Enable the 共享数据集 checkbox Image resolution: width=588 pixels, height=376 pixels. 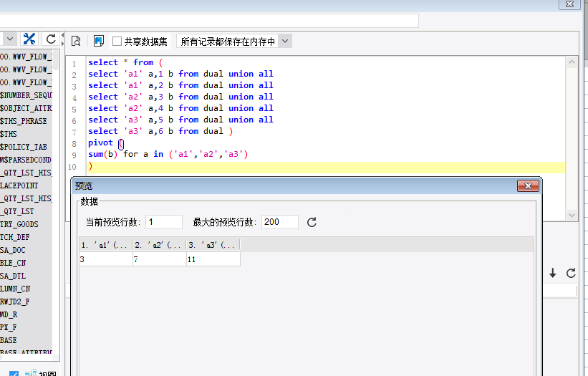point(117,42)
